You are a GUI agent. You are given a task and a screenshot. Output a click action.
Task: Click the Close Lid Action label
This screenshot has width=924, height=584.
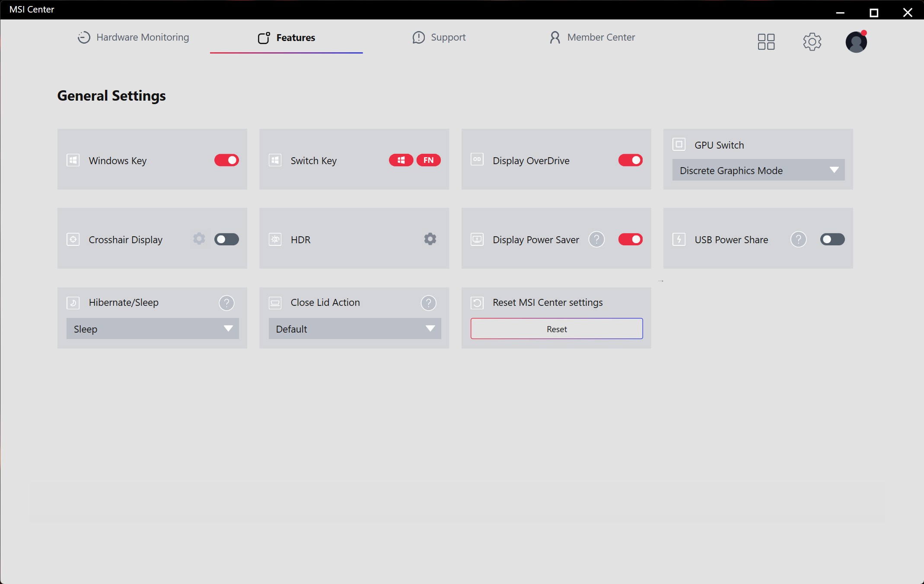(x=325, y=302)
